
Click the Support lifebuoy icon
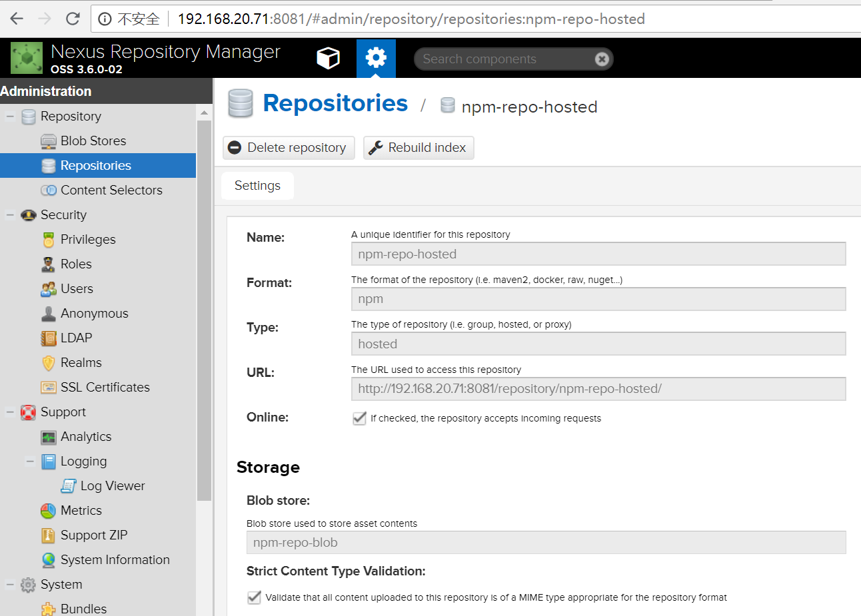coord(29,412)
